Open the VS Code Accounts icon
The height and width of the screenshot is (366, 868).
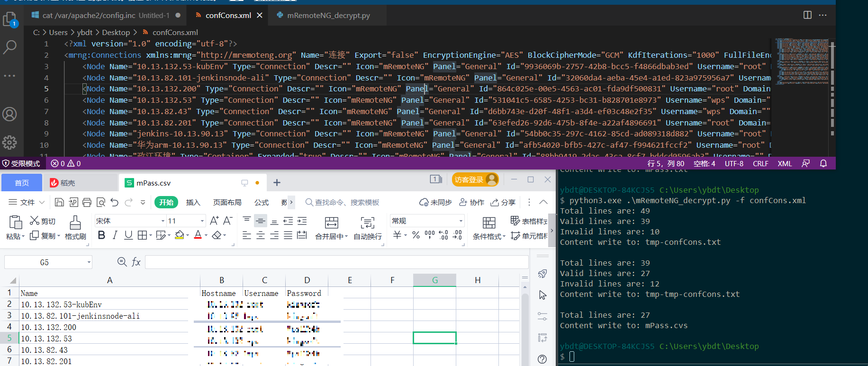[x=9, y=114]
